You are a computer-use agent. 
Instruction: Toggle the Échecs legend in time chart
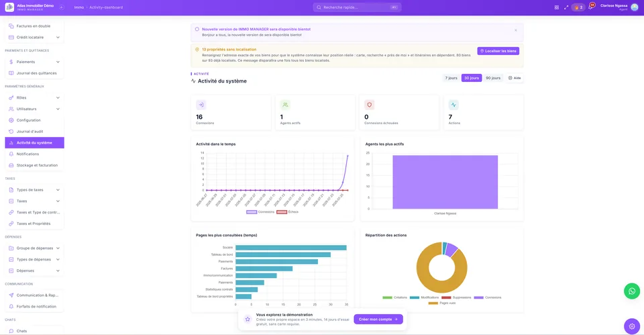click(288, 212)
